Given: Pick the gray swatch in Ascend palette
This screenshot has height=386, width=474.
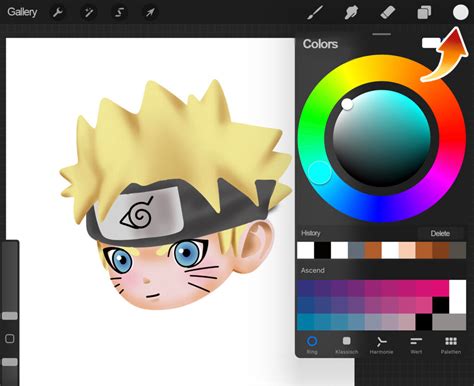Looking at the screenshot, I should pos(449,322).
